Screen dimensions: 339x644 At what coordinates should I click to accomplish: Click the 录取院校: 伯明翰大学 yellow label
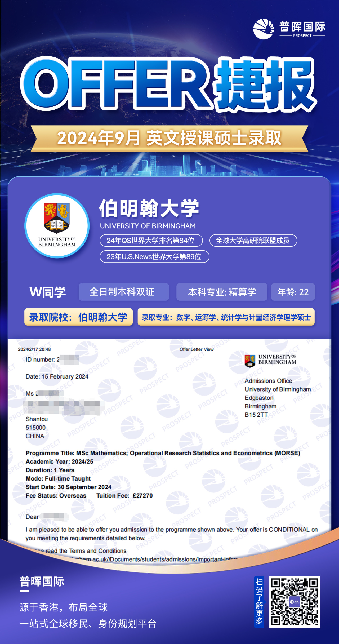[78, 317]
